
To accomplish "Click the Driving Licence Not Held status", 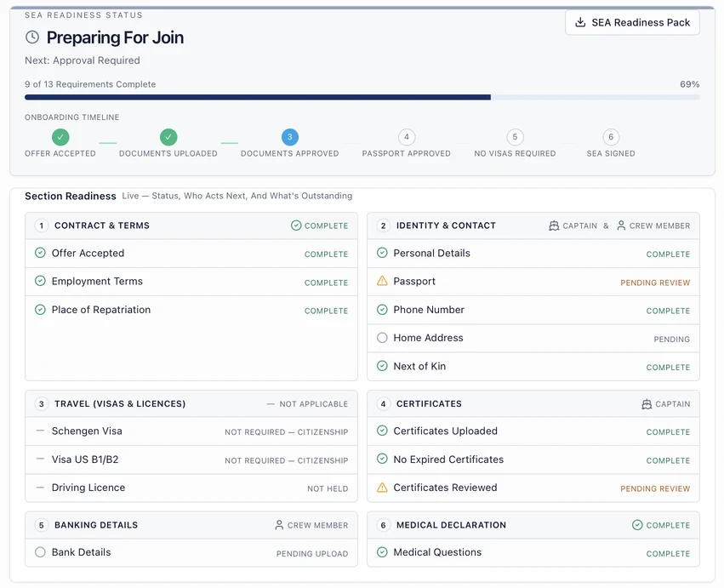I will tap(328, 488).
